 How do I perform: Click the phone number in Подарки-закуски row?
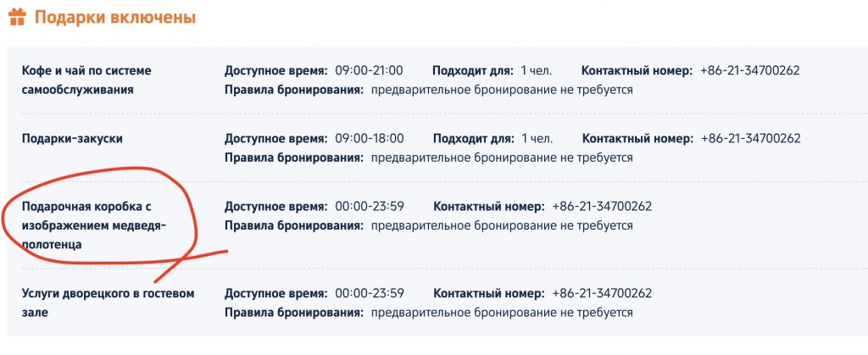[x=750, y=138]
